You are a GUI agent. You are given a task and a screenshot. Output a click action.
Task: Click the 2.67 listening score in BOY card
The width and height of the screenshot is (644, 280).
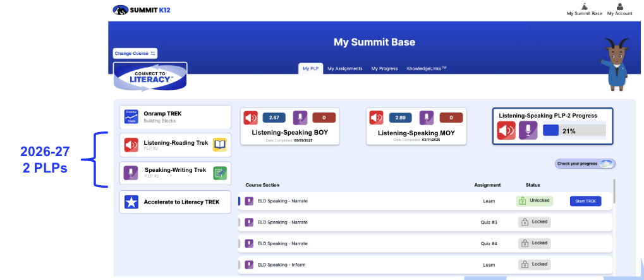coord(274,118)
